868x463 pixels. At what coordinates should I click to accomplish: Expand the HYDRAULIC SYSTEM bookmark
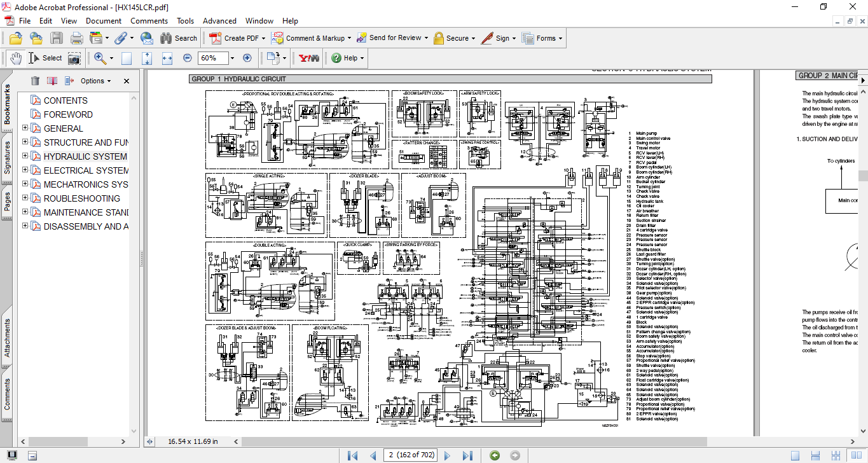[25, 156]
